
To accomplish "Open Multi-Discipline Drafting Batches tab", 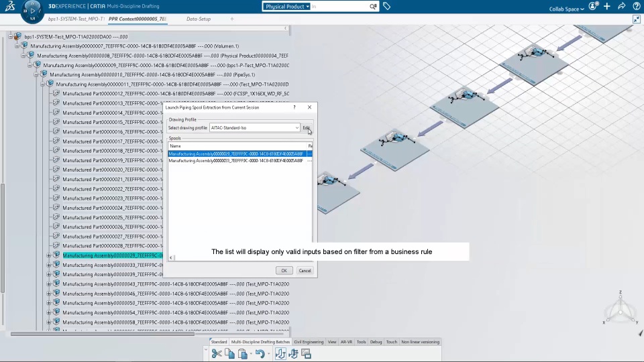I will pos(260,341).
